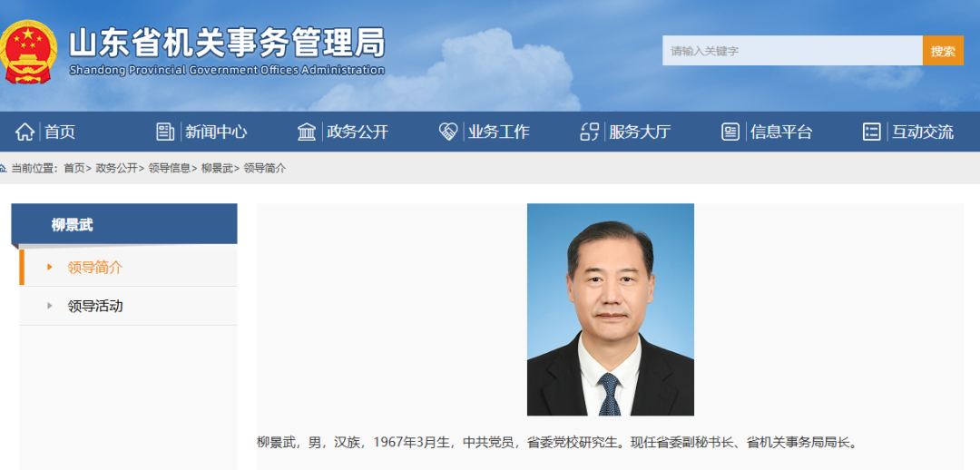Click the government building icon beside 政务公开
This screenshot has height=470, width=980.
coord(307,132)
